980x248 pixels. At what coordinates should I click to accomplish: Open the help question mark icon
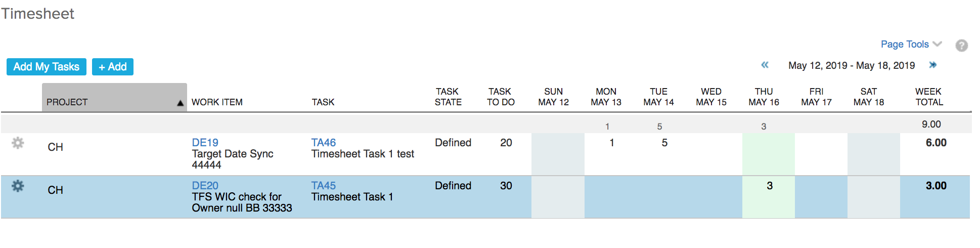[961, 46]
